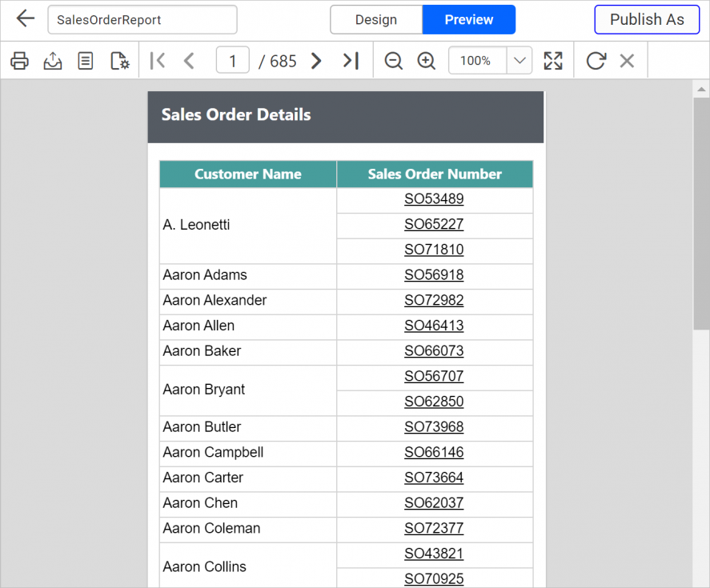Image resolution: width=710 pixels, height=588 pixels.
Task: Click the A. Leonetti customer cell
Action: tap(248, 226)
